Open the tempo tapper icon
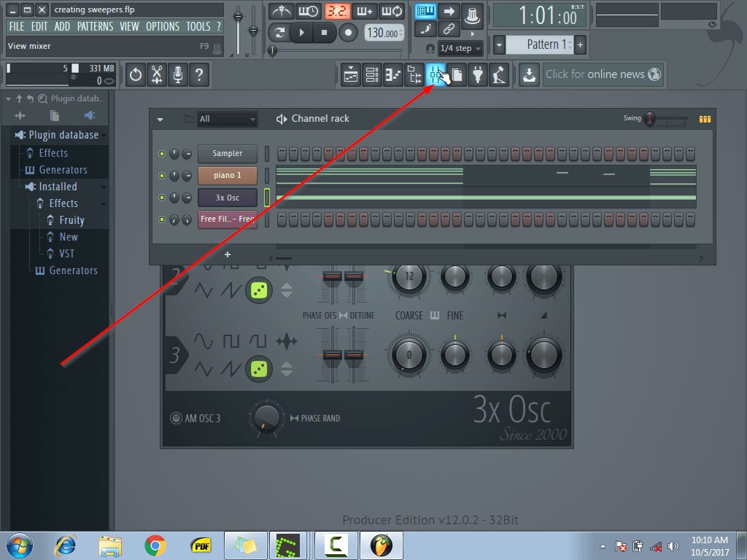Viewport: 747px width, 560px height. (499, 75)
